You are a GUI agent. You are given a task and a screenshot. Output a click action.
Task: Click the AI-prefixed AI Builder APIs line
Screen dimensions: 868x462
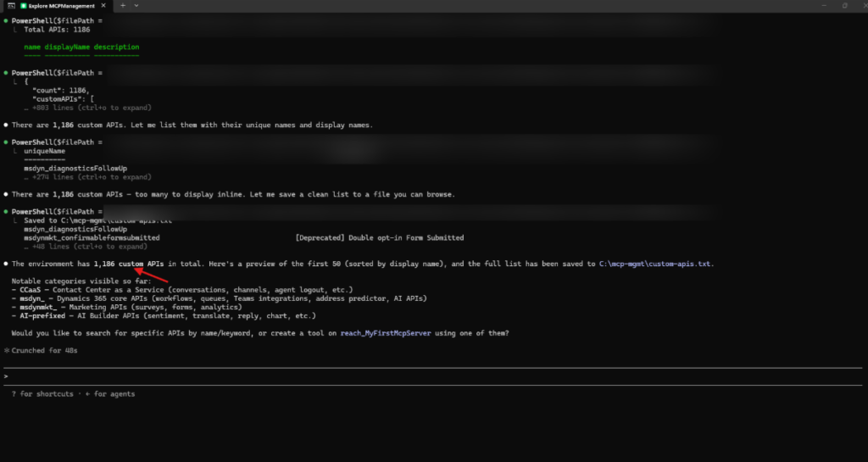tap(164, 316)
